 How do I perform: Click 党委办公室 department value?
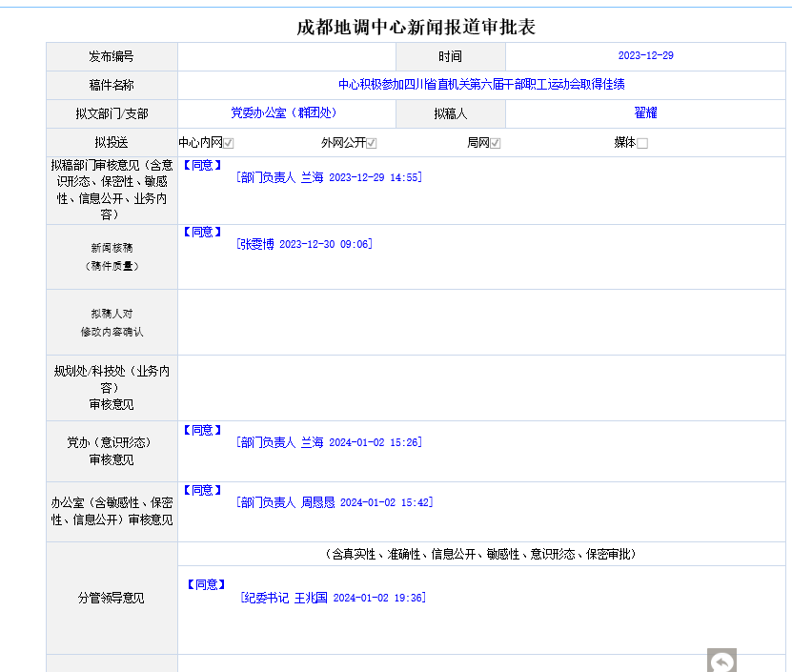point(284,113)
